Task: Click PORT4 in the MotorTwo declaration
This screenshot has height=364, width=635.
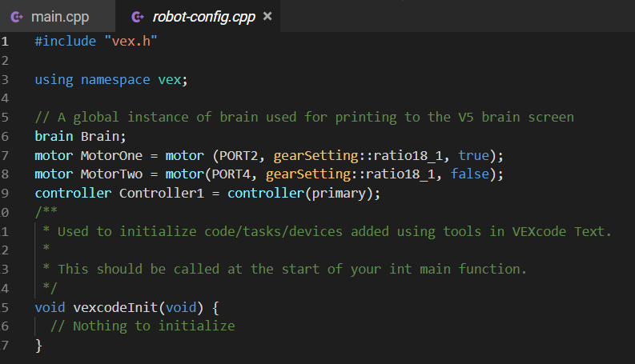Action: [231, 174]
